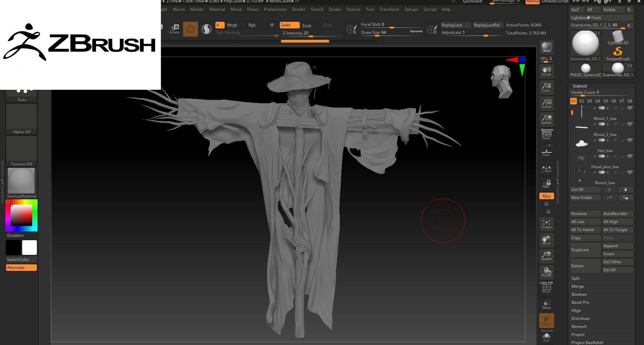
Task: Click the Z-axis rotation icon
Action: tap(548, 212)
